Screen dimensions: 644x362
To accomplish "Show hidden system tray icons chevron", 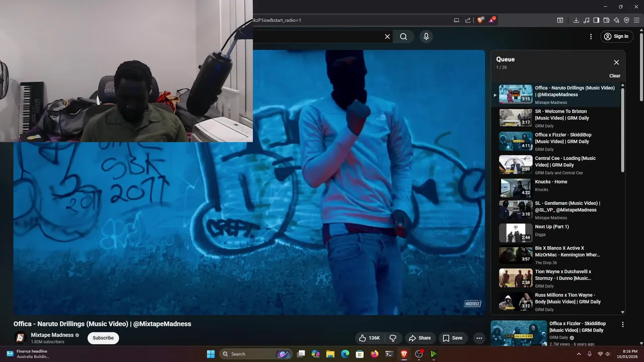I will [579, 354].
